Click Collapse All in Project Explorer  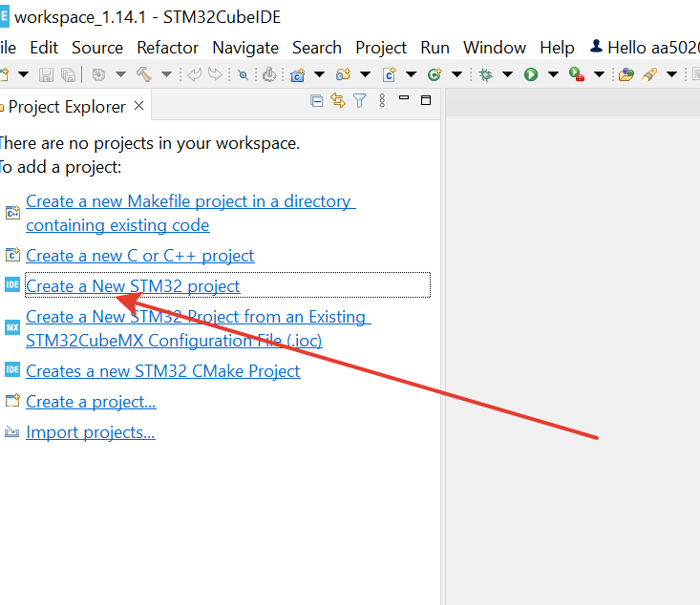pos(317,101)
